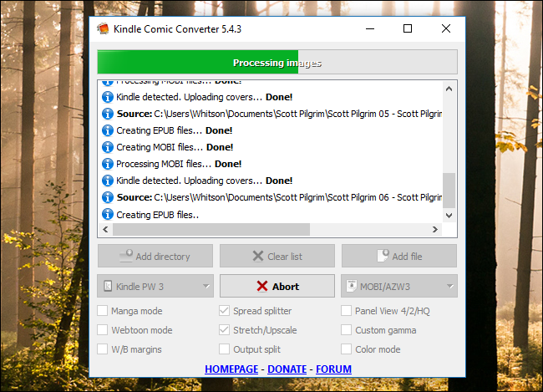Screen dimensions: 543x392
Task: Click the vertical scrollbar thumb in log
Action: coord(449,191)
